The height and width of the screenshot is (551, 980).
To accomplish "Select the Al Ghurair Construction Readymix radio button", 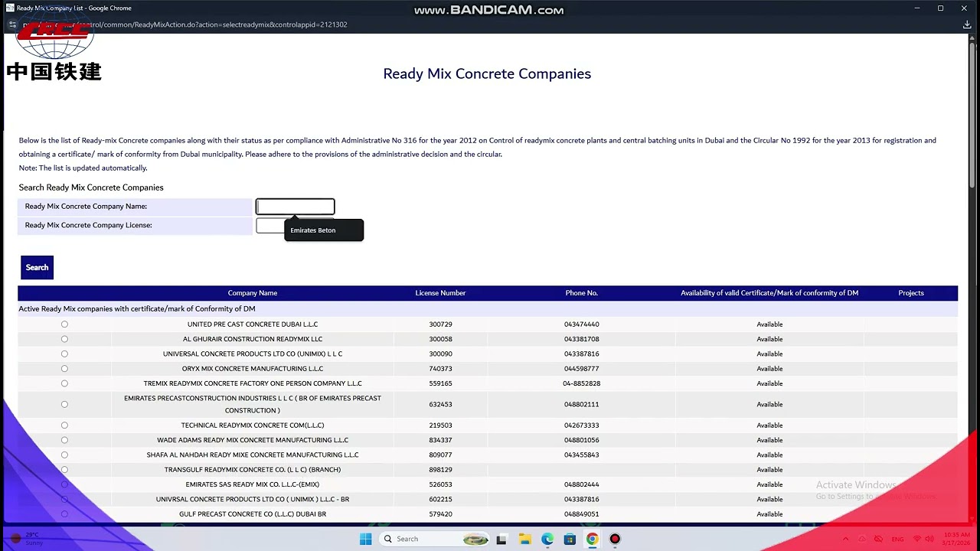I will [64, 339].
